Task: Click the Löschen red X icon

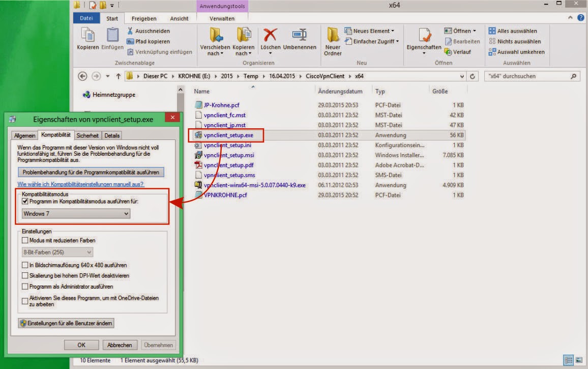Action: (x=270, y=35)
